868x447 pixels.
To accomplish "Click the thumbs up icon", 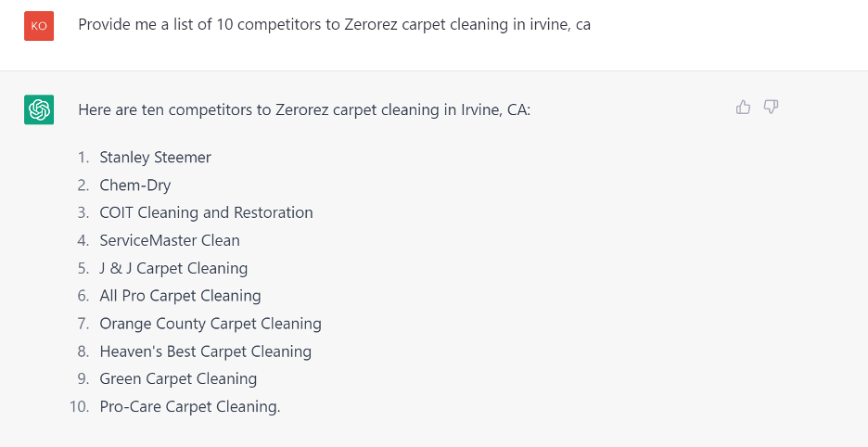I will click(x=743, y=107).
